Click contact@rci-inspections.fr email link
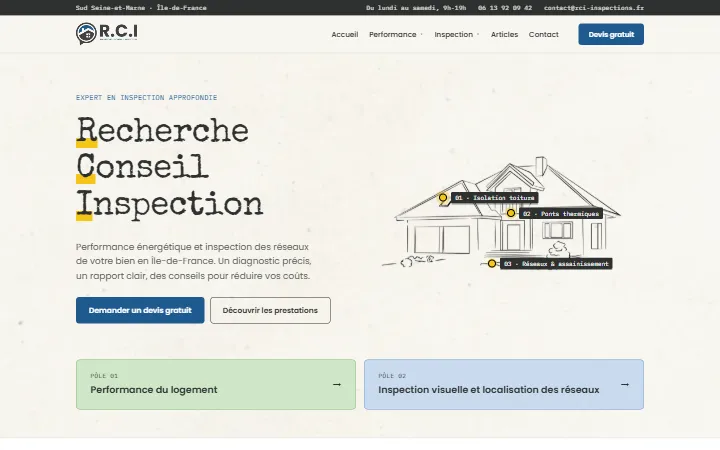The image size is (720, 450). coord(594,8)
